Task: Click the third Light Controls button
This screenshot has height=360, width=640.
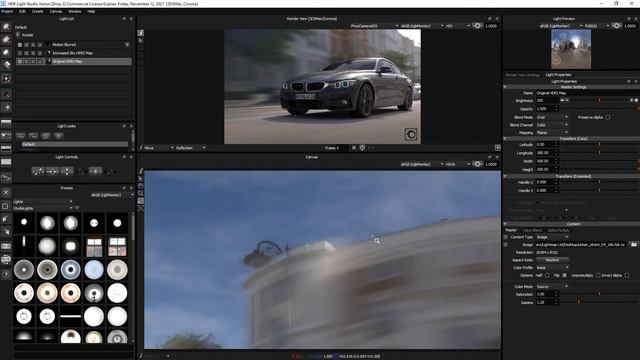Action: point(67,171)
